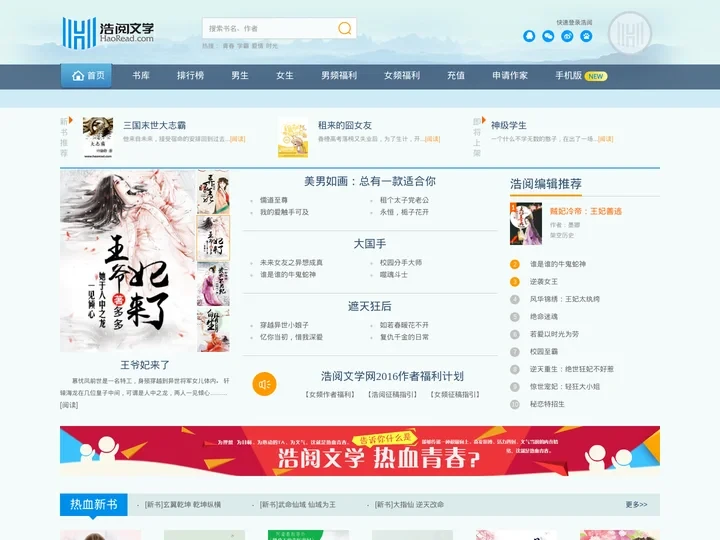Screen dimensions: 720x540
Task: Click the house icon on 首页 tab
Action: [78, 75]
